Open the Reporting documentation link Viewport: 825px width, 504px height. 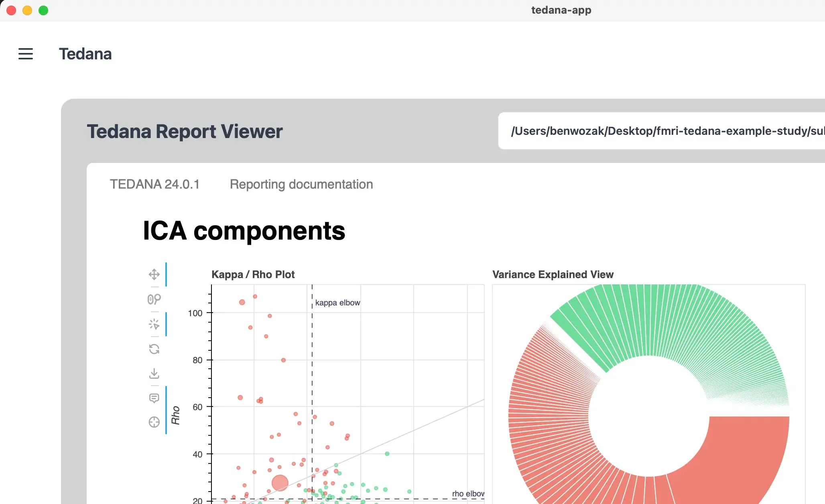[301, 184]
